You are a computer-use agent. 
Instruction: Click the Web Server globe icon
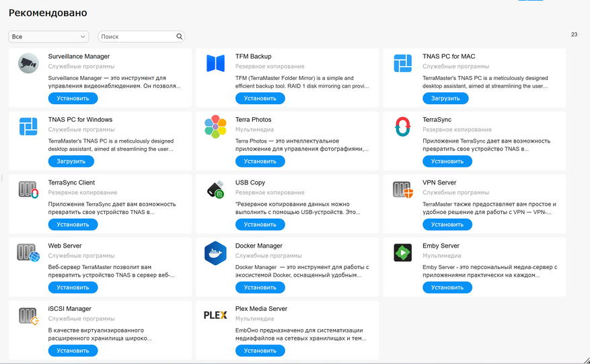point(28,253)
